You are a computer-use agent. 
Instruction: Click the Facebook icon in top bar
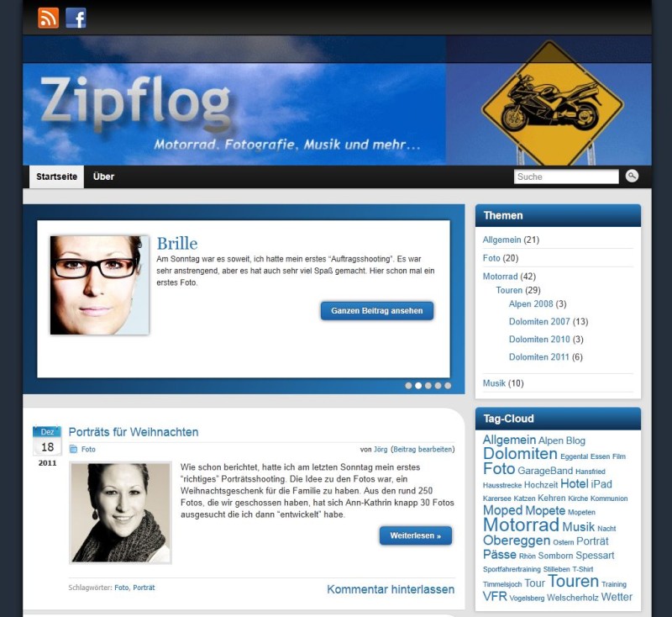[76, 18]
